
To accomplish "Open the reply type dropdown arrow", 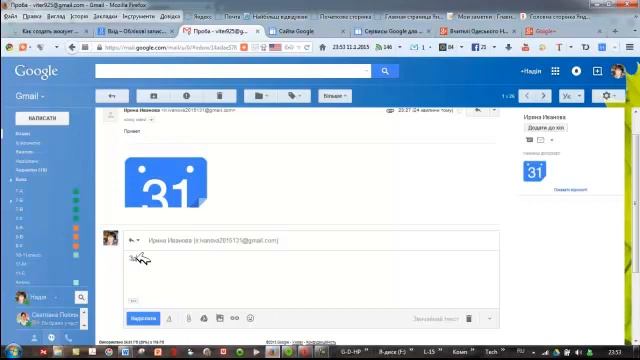I will pyautogui.click(x=134, y=240).
